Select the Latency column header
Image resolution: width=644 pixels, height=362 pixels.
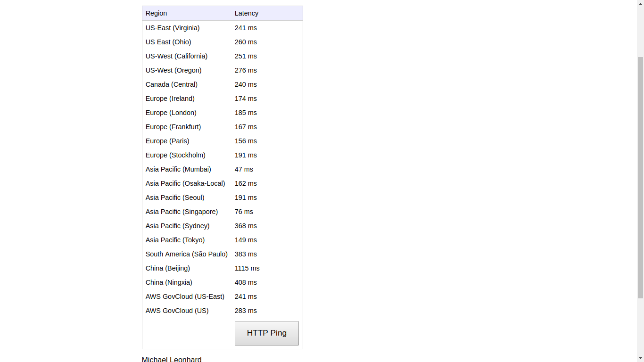click(x=247, y=13)
